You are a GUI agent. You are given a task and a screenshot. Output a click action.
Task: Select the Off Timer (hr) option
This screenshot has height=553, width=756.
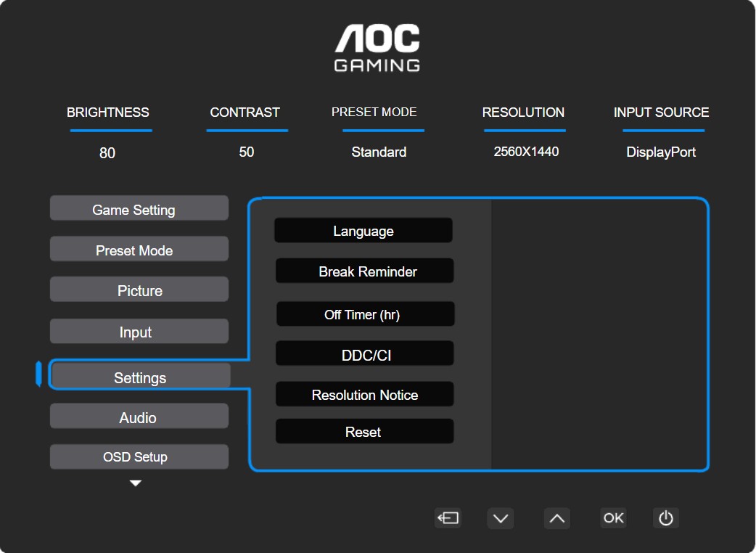point(365,314)
